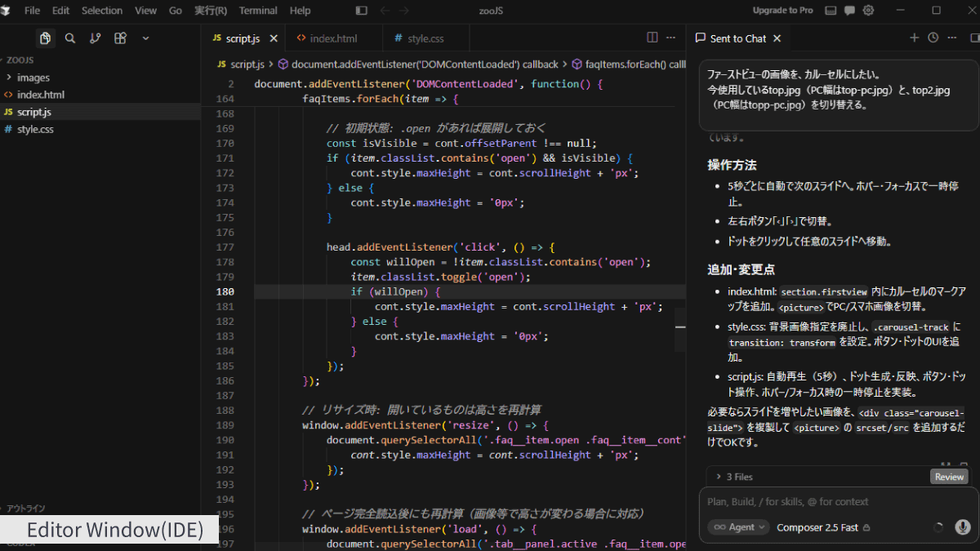This screenshot has width=980, height=551.
Task: Start a new chat with plus icon
Action: pyautogui.click(x=914, y=38)
